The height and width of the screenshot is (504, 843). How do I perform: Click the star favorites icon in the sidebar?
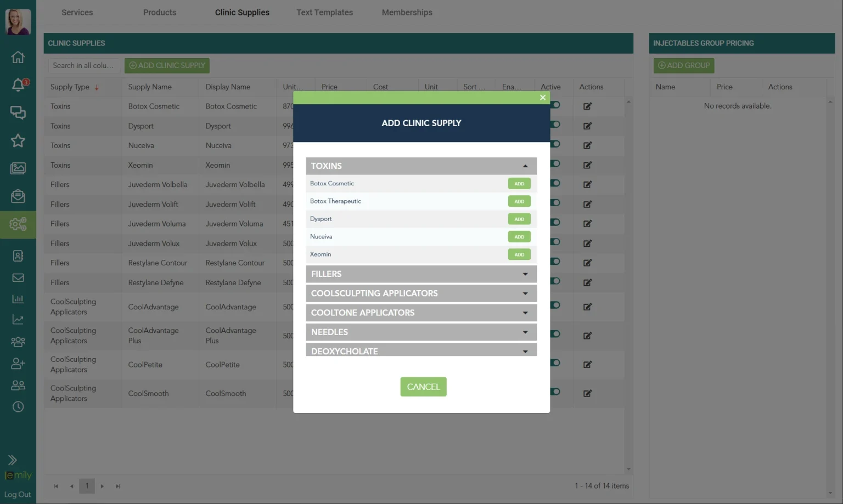coord(18,141)
